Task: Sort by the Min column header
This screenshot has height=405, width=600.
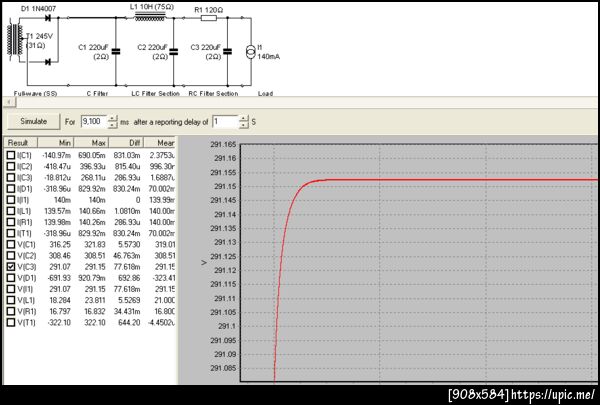Action: tap(55, 143)
